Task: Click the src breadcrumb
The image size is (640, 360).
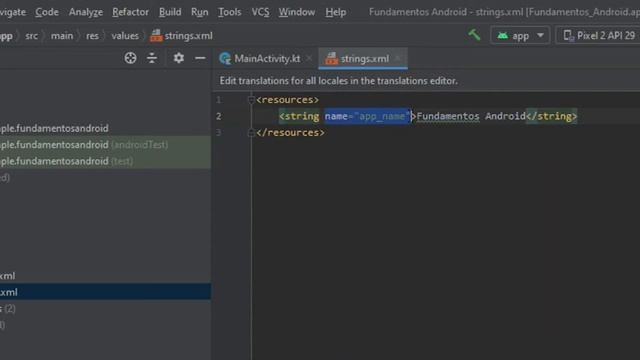Action: coord(31,36)
